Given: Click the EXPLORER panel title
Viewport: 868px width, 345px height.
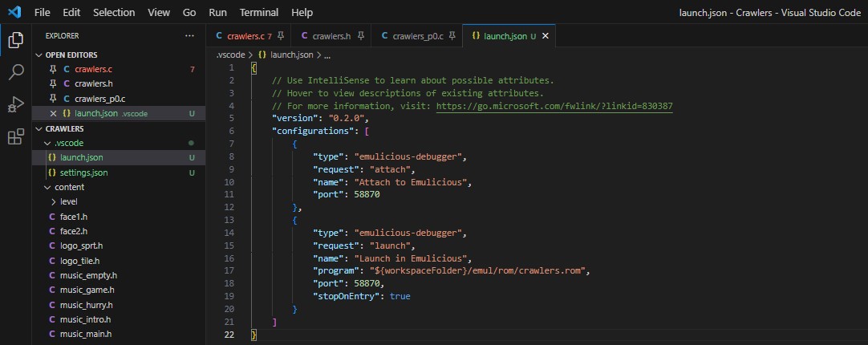Looking at the screenshot, I should (x=62, y=35).
